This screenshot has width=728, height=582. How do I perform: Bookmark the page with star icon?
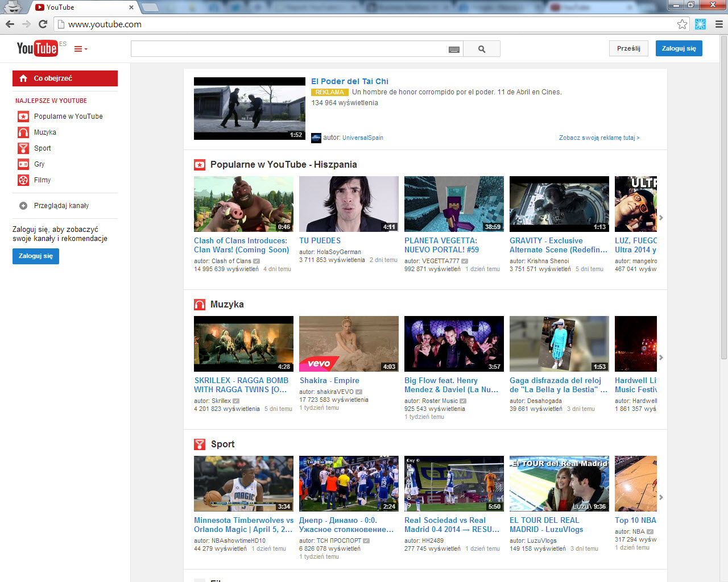[x=682, y=24]
